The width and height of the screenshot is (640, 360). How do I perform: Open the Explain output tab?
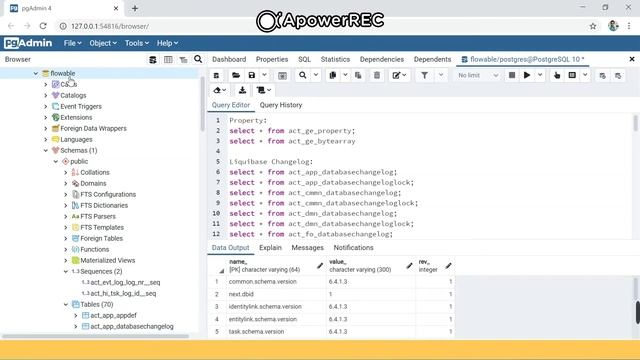point(270,247)
